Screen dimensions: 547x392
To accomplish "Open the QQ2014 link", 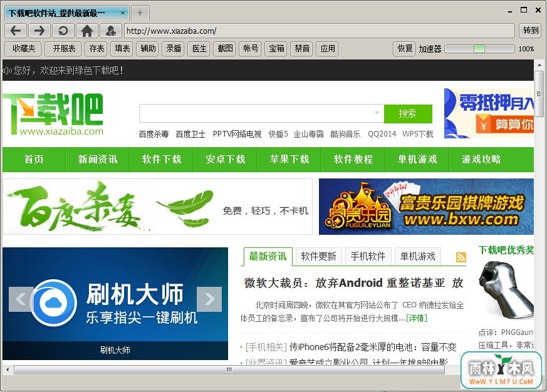I will [382, 134].
